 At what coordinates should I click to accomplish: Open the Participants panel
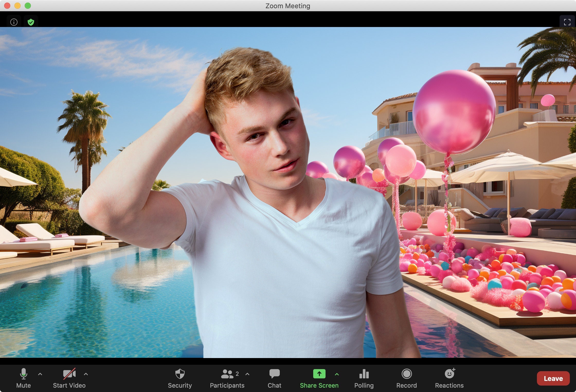click(x=227, y=378)
